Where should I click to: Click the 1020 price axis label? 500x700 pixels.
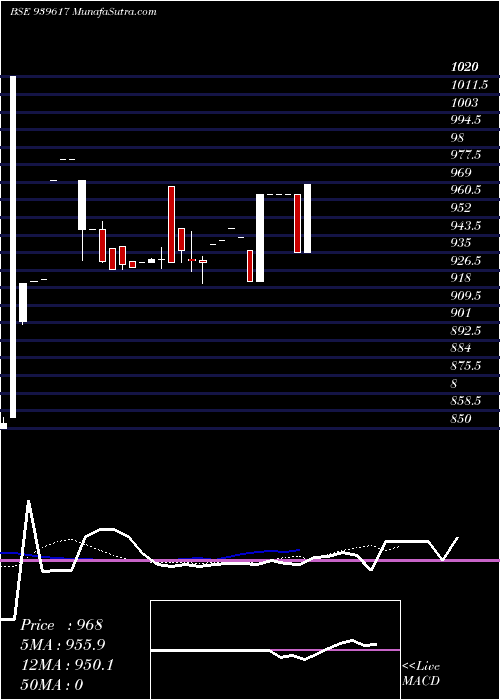coord(465,67)
